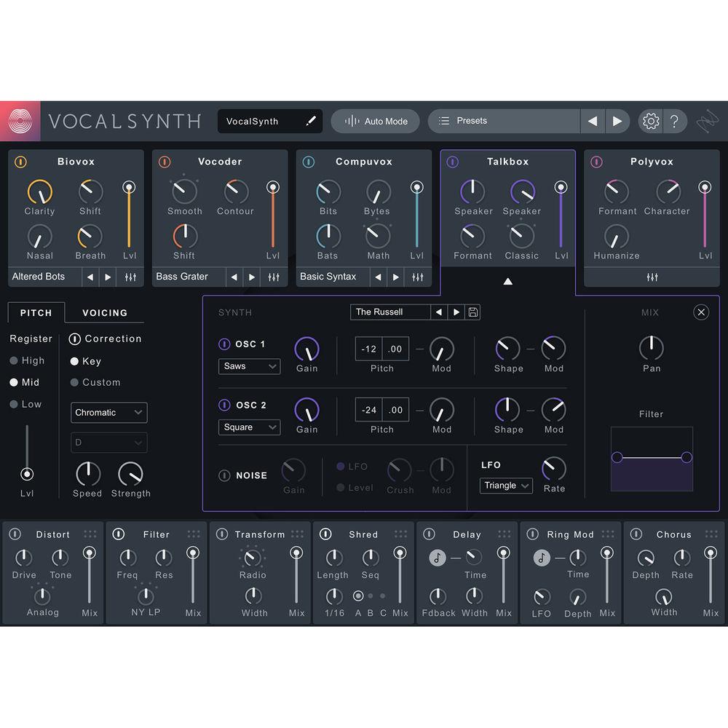Image resolution: width=728 pixels, height=728 pixels.
Task: Open the Triangle LFO shape dropdown
Action: 506,486
